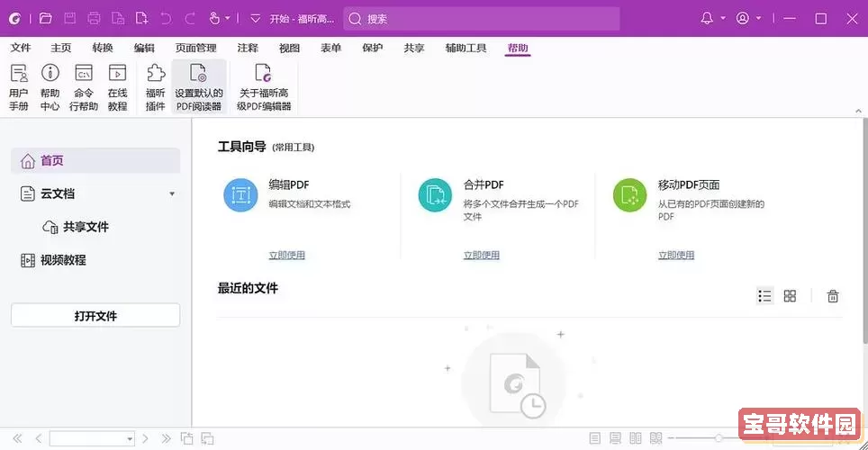Open account dropdown arrow
Image resolution: width=868 pixels, height=450 pixels.
click(758, 18)
